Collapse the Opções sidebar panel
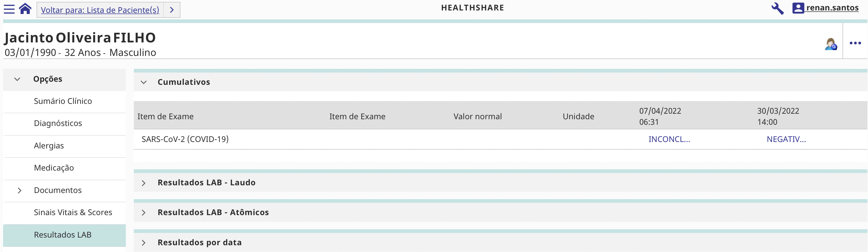 click(17, 79)
